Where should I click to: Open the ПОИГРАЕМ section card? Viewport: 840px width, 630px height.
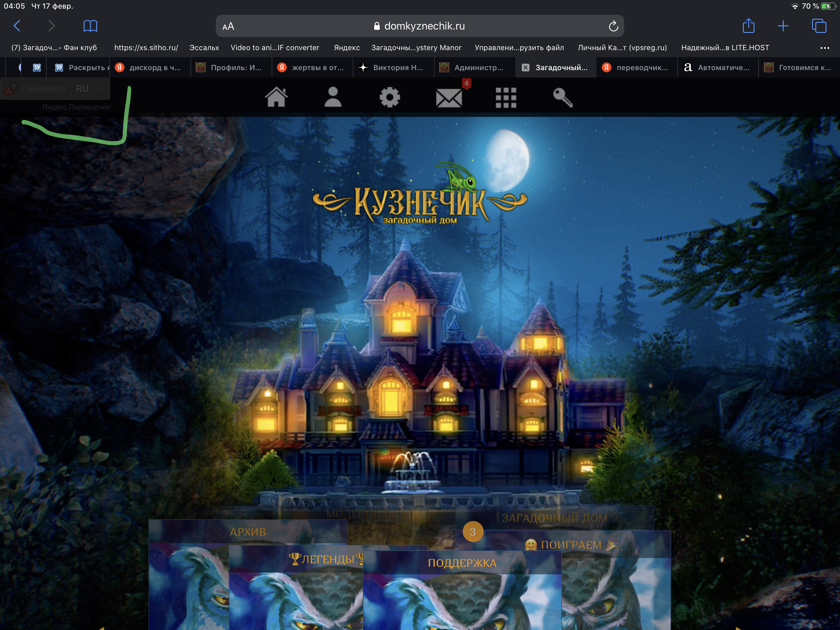tap(572, 545)
